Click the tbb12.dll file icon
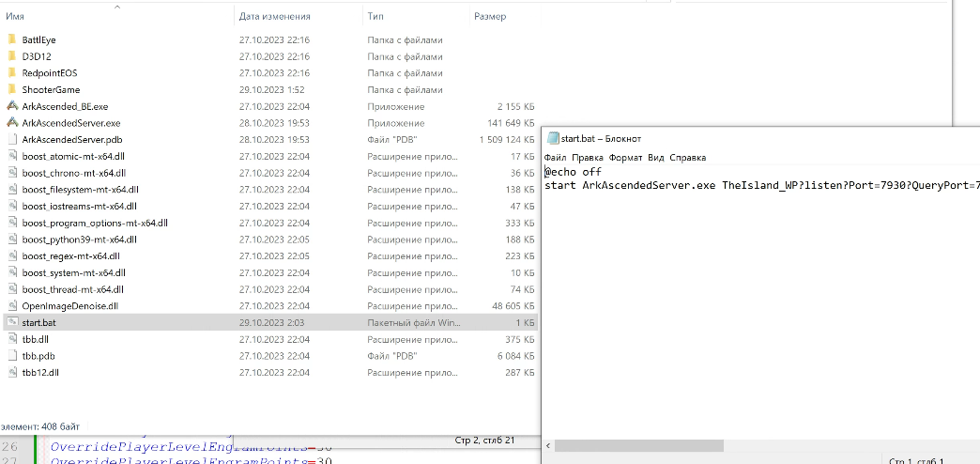The width and height of the screenshot is (980, 464). click(x=11, y=372)
